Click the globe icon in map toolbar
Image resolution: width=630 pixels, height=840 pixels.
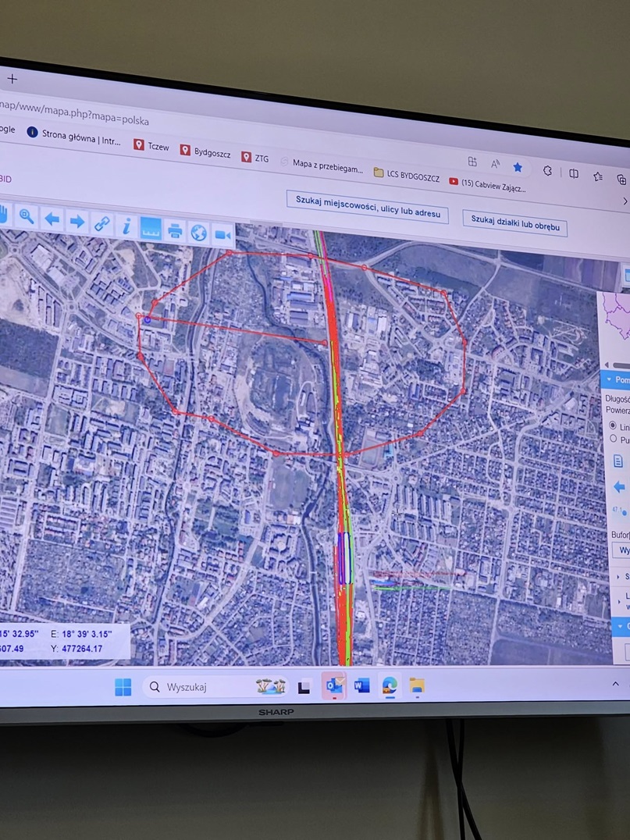tap(199, 233)
